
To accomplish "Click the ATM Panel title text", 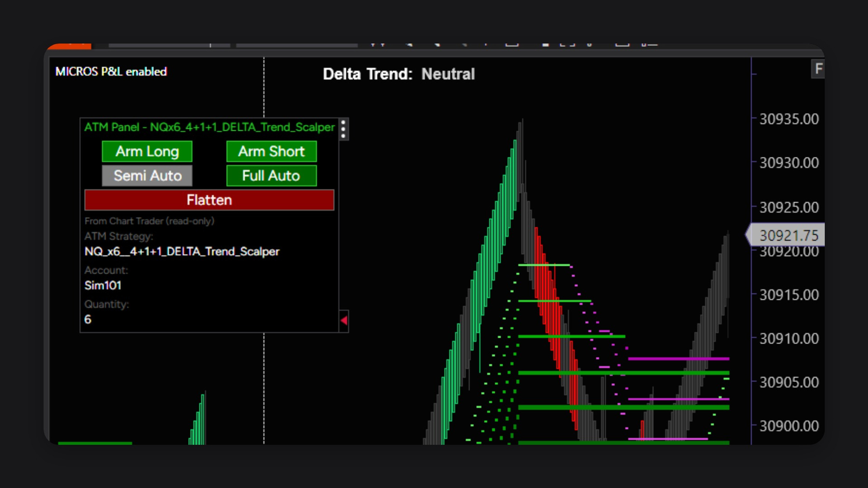I will [x=210, y=127].
